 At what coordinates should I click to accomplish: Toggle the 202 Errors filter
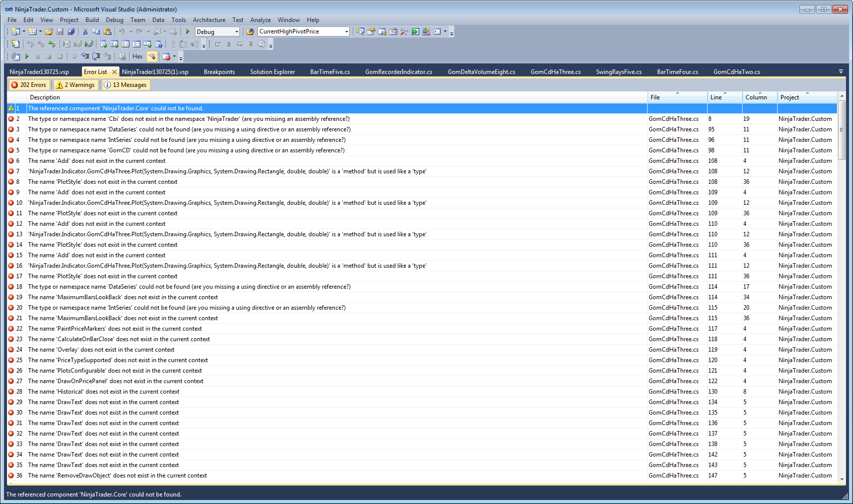click(x=29, y=85)
